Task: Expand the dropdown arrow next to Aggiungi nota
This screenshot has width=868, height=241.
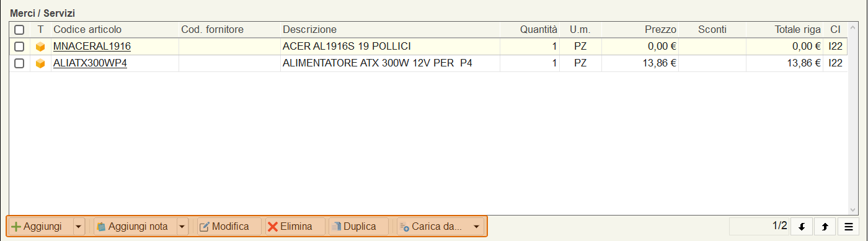Action: (182, 227)
